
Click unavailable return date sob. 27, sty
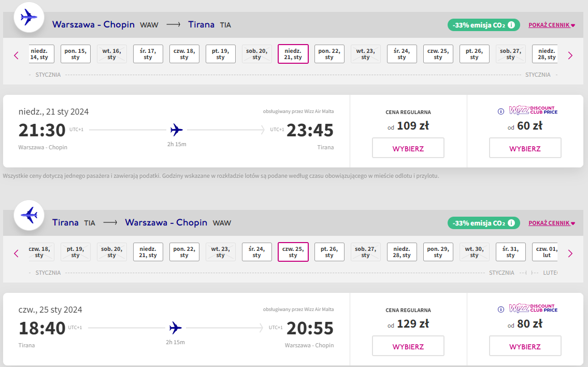[x=365, y=252]
